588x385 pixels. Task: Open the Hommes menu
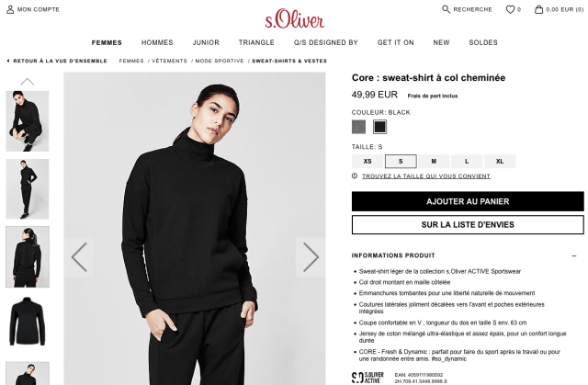point(157,42)
